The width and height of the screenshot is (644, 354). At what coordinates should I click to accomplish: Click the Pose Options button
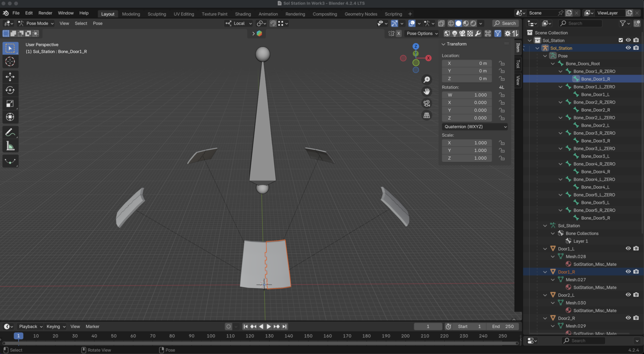422,34
